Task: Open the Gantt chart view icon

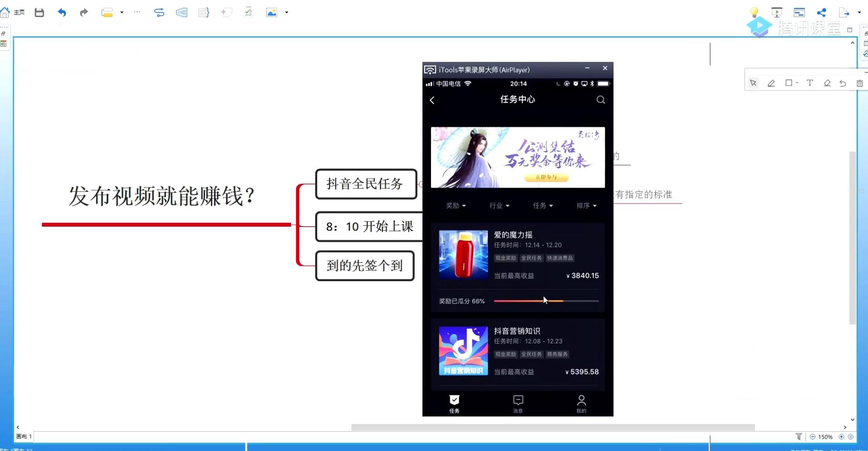Action: point(799,13)
